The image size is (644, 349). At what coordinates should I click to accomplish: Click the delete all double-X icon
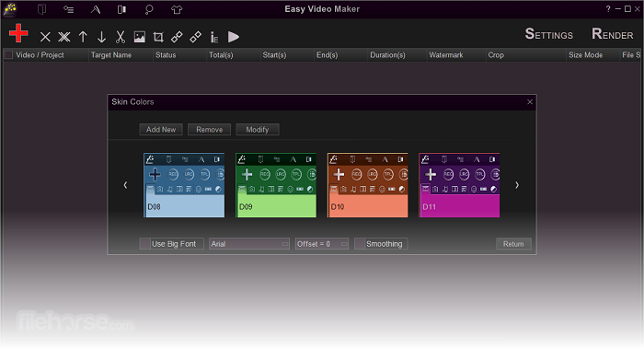(x=64, y=37)
